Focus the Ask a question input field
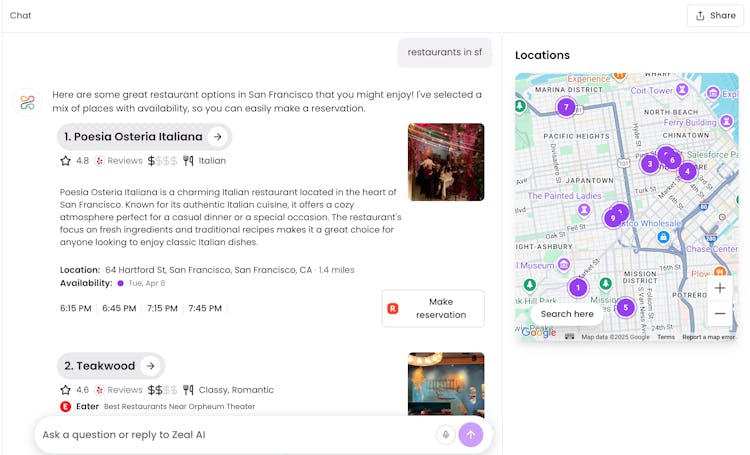Screen dimensions: 750x455 coord(235,435)
